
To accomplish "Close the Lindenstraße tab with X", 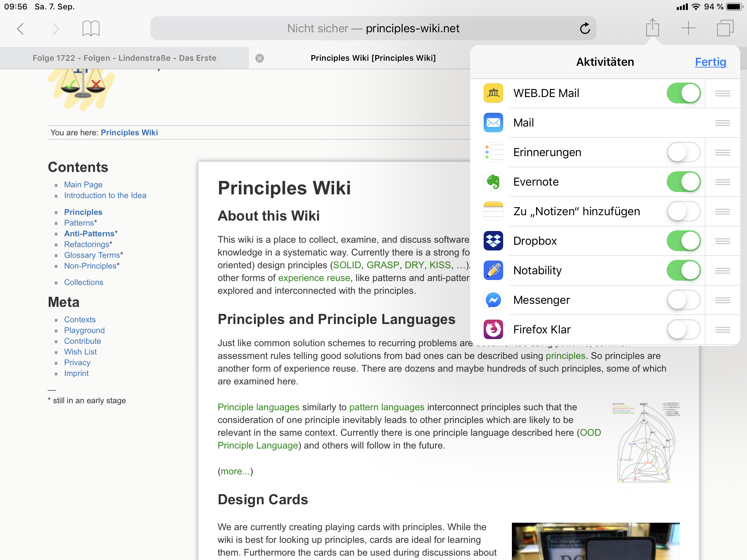I will [259, 58].
